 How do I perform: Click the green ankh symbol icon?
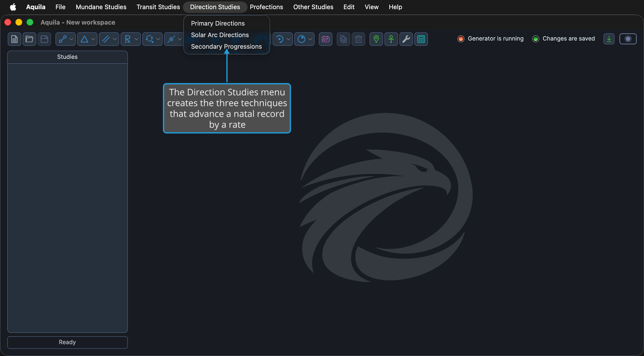coord(391,39)
